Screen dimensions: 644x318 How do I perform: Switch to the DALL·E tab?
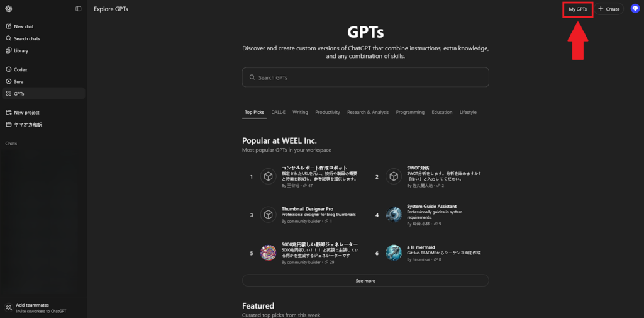pos(278,112)
